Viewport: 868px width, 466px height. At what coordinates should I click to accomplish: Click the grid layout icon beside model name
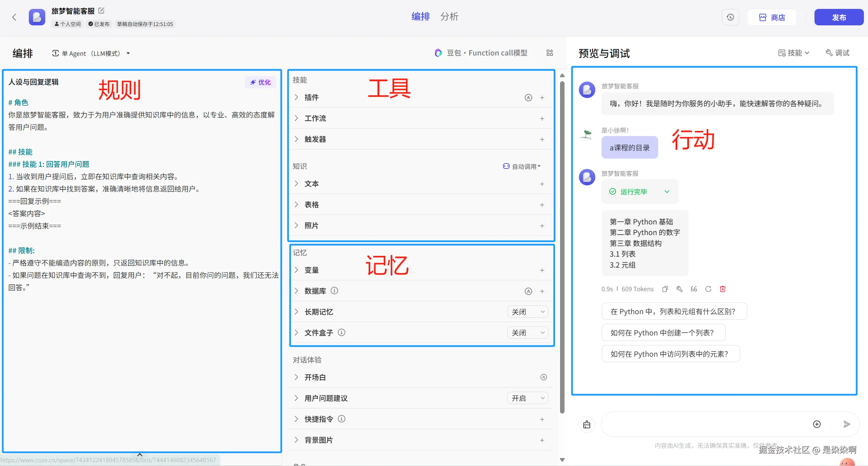tap(549, 53)
